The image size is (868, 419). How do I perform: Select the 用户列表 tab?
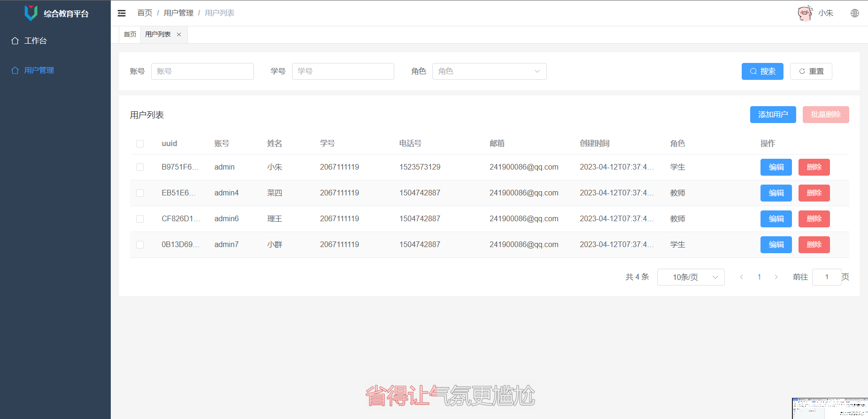pyautogui.click(x=158, y=35)
